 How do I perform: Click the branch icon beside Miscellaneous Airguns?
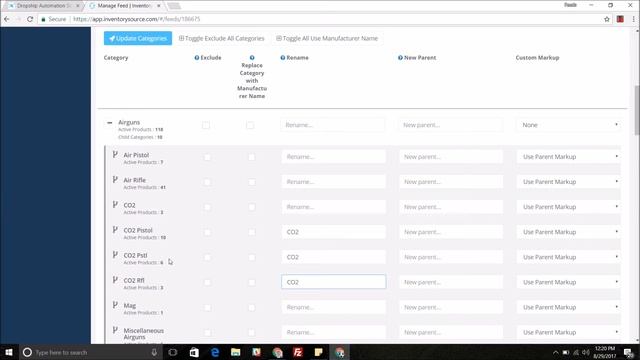click(x=115, y=330)
